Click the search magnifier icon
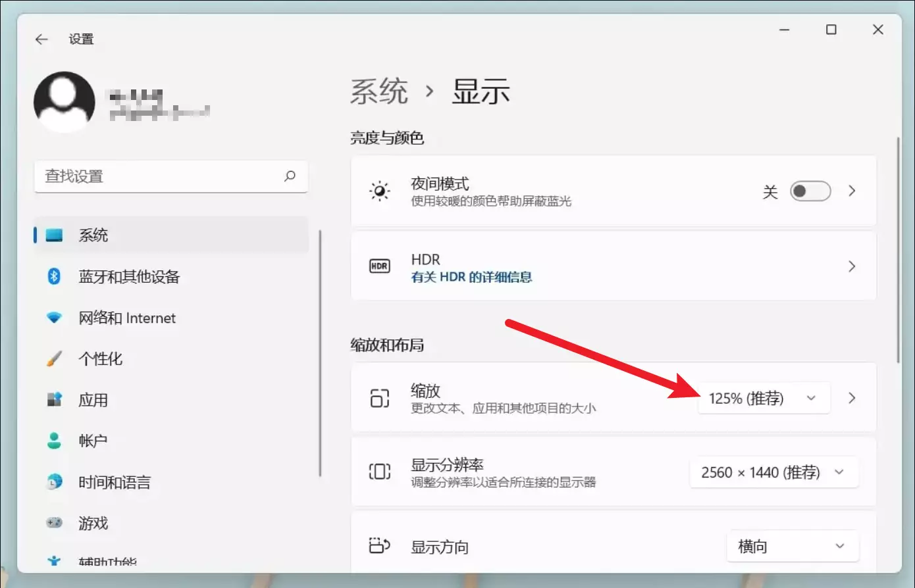This screenshot has width=915, height=588. pos(290,176)
